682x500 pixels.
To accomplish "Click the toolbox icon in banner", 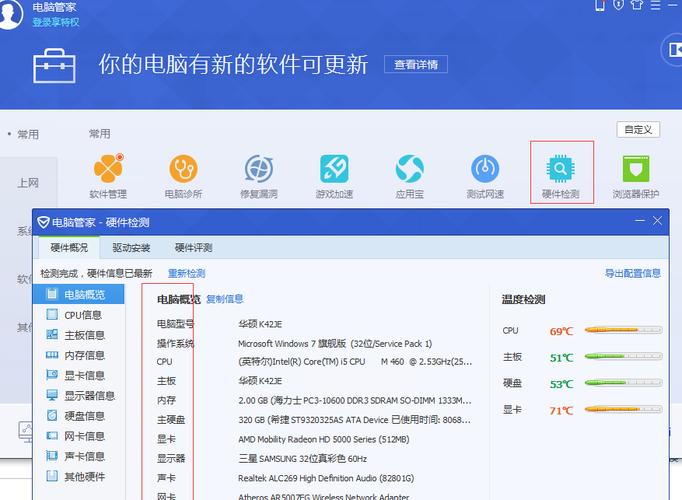I will click(54, 66).
